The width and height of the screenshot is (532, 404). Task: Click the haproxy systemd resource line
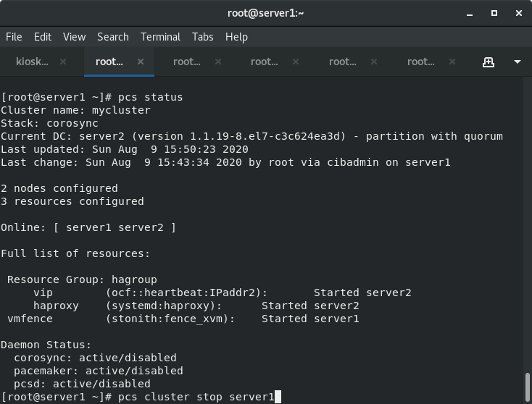point(196,306)
